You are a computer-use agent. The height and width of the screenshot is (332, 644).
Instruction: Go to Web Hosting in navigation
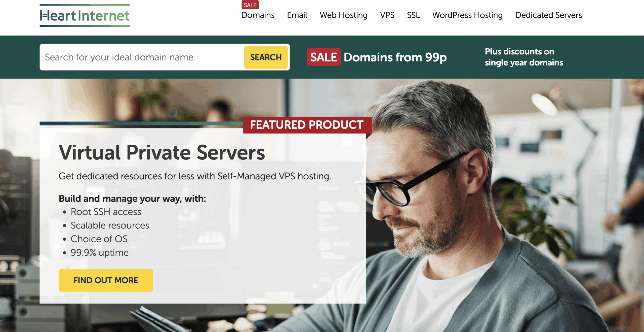[x=343, y=15]
